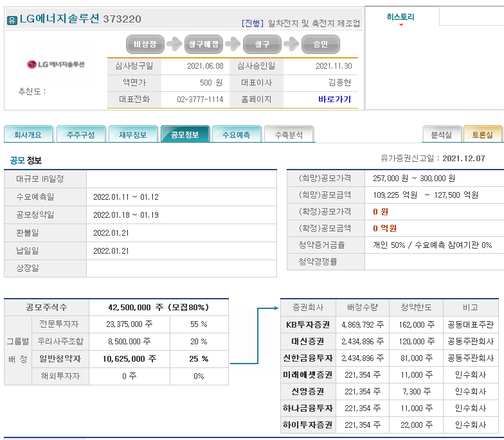This screenshot has width=504, height=440.
Task: Click the 심사청구일 value 2021.06.08
Action: coord(205,66)
